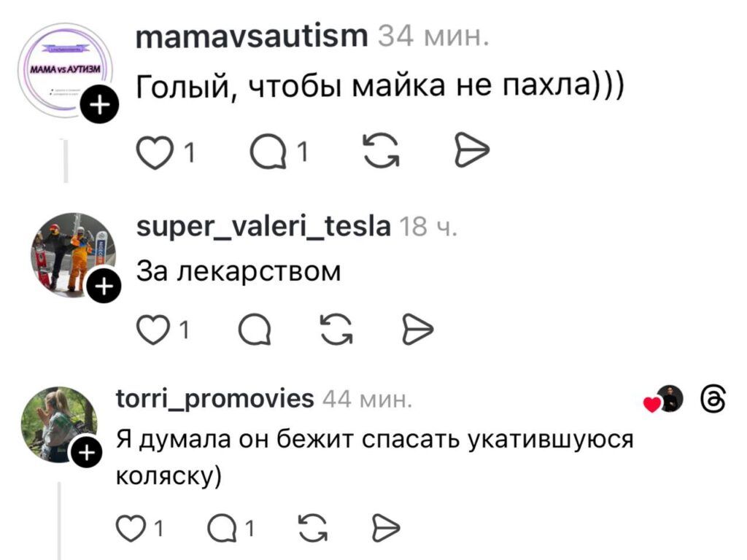The image size is (747, 560).
Task: Share torri_promovies's comment via send icon
Action: coord(384,526)
